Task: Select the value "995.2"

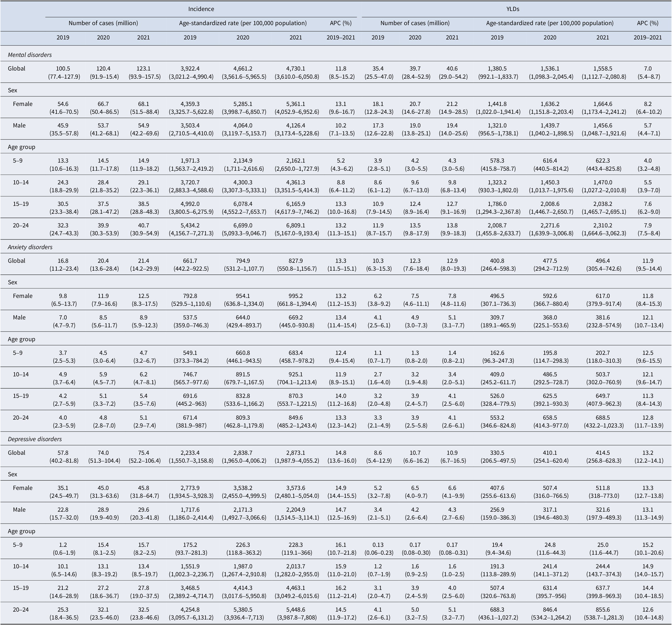Action: [x=296, y=296]
